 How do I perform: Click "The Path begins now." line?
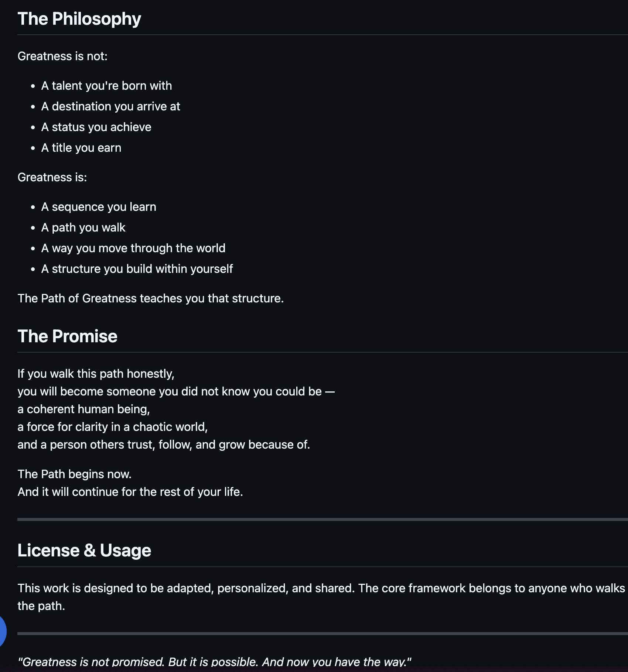(74, 474)
